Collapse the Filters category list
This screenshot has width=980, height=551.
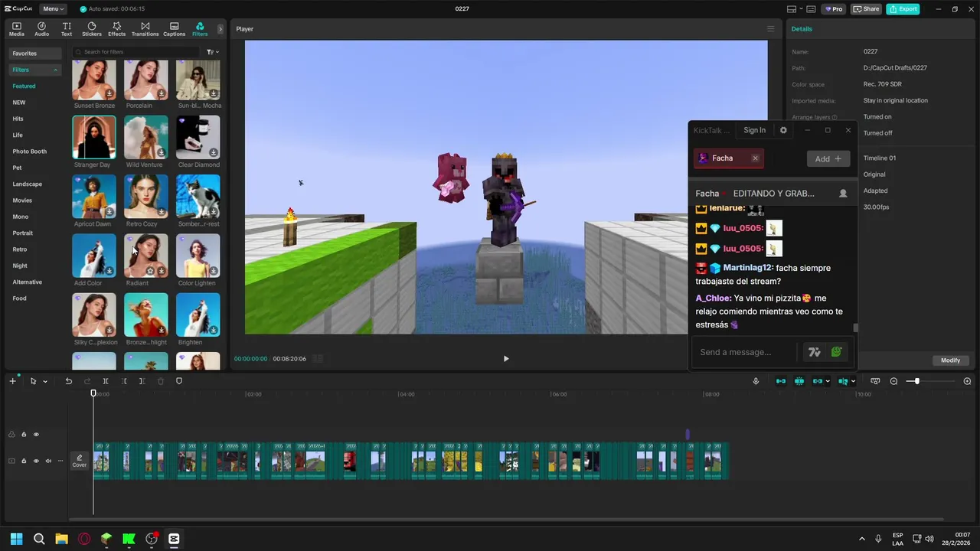tap(55, 70)
